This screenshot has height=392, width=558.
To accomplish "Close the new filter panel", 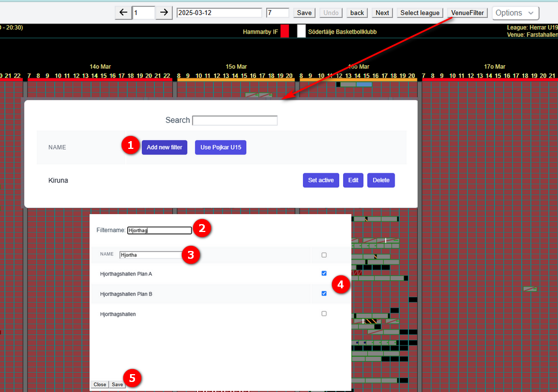I will [100, 385].
